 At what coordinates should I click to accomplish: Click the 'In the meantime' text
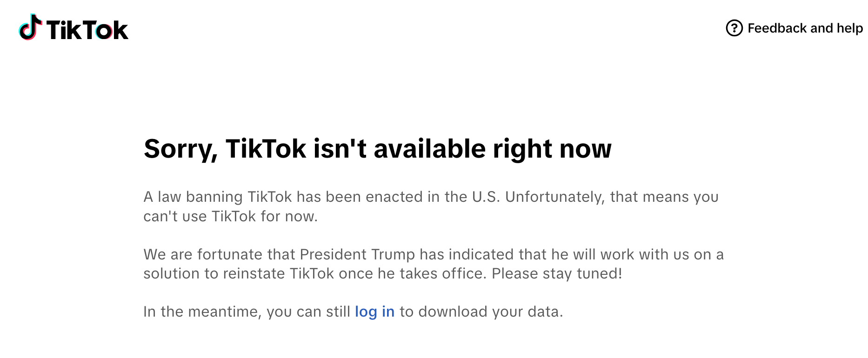[203, 312]
